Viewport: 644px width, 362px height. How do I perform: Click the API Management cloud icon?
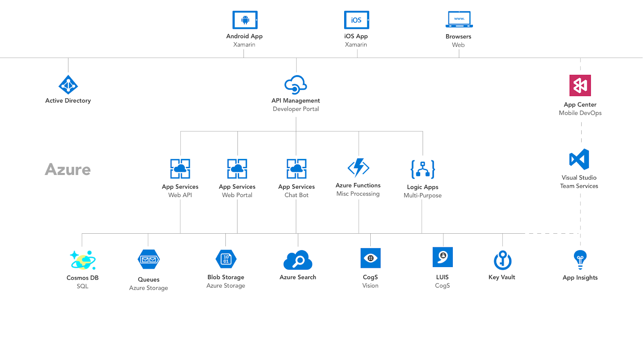tap(296, 84)
